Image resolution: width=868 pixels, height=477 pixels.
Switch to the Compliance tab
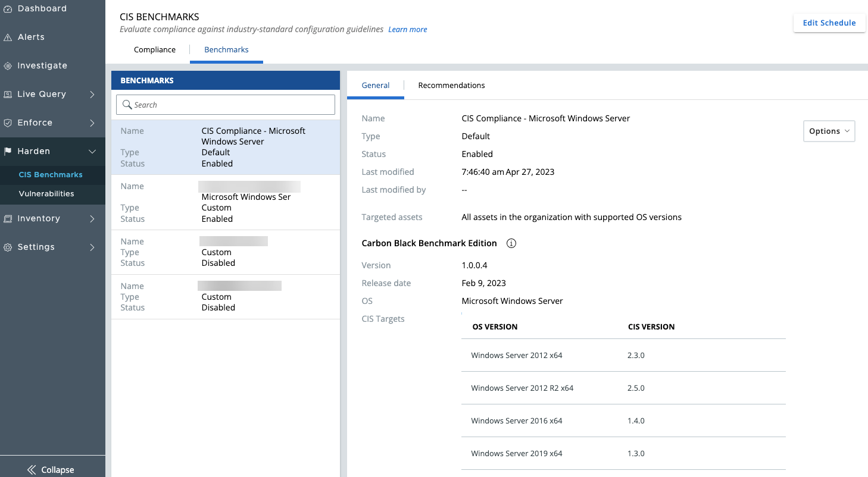tap(155, 50)
